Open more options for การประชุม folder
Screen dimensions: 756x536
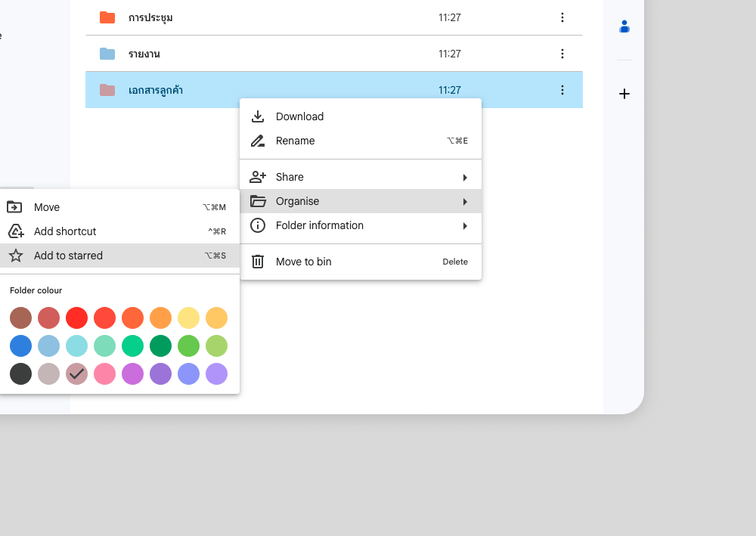pos(562,17)
